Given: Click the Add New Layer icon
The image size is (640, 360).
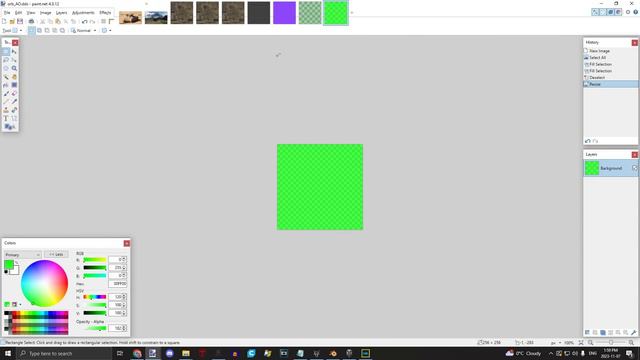Looking at the screenshot, I should coord(587,333).
